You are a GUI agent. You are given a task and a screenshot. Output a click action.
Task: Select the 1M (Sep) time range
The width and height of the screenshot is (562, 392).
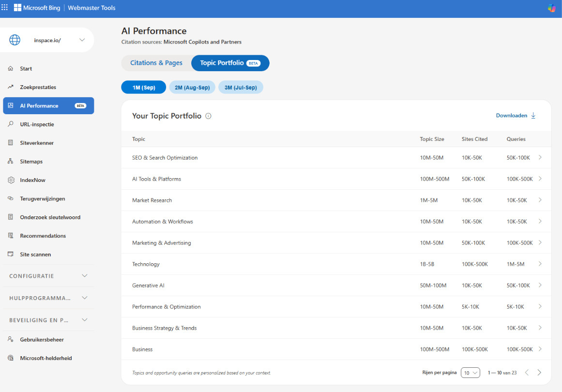(144, 88)
